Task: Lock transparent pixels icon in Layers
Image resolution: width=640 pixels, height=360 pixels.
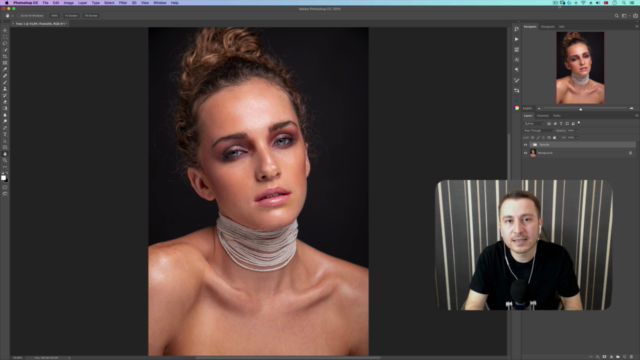Action: click(x=533, y=138)
